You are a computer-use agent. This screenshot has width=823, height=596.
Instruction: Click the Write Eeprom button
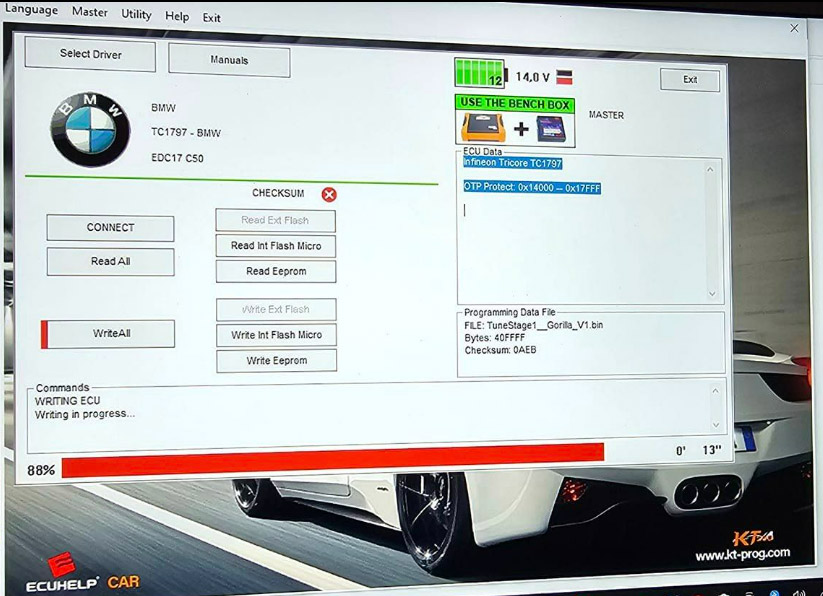pos(277,360)
